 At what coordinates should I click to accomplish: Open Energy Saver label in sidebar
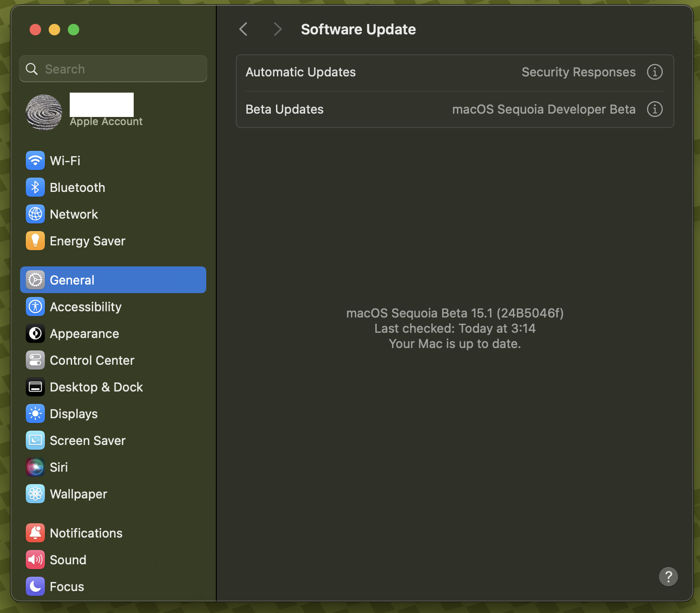88,241
